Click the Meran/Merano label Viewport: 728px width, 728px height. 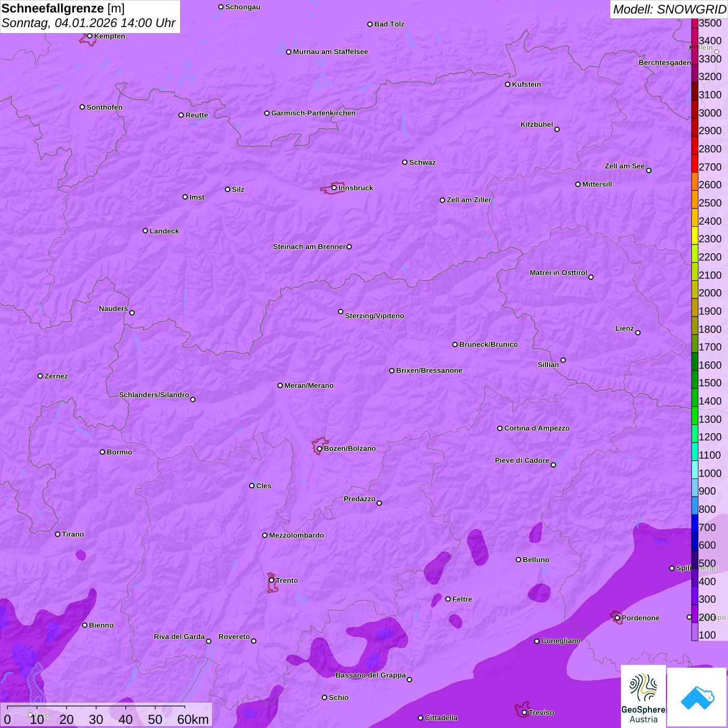point(309,385)
